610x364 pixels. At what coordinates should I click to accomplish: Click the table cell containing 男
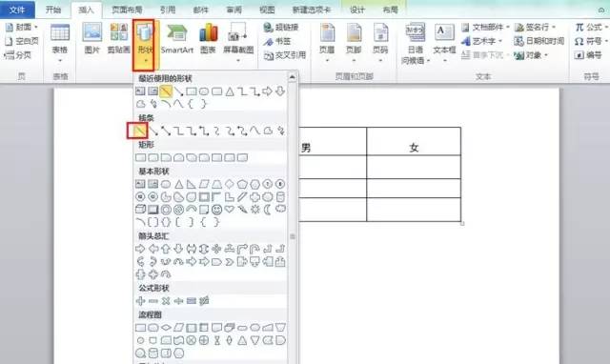point(333,142)
